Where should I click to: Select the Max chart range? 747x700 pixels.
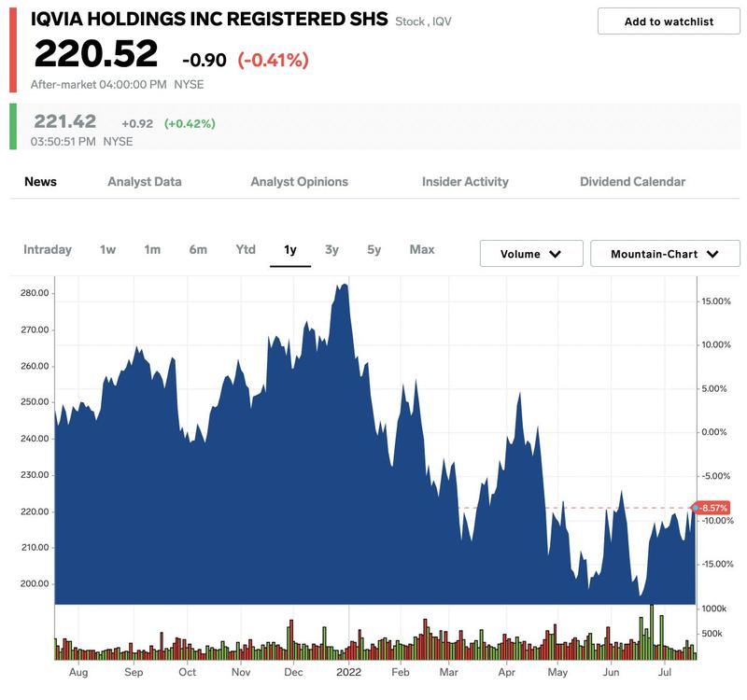(x=422, y=249)
